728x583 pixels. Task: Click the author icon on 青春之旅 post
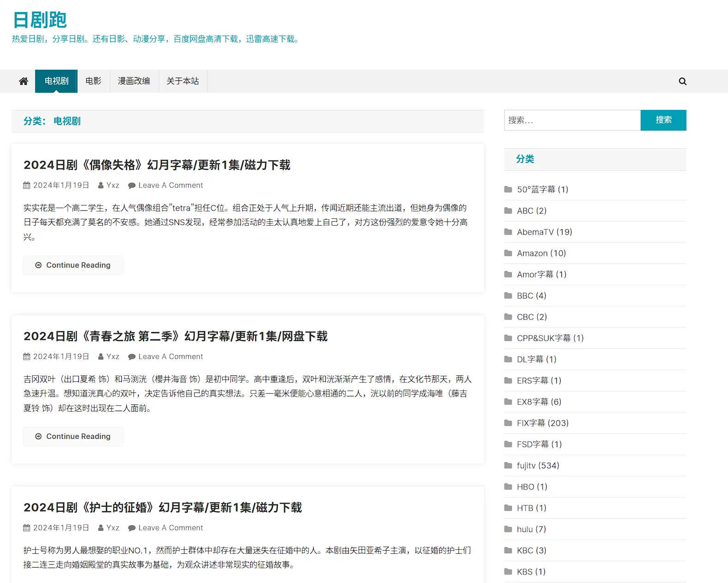[x=101, y=357]
